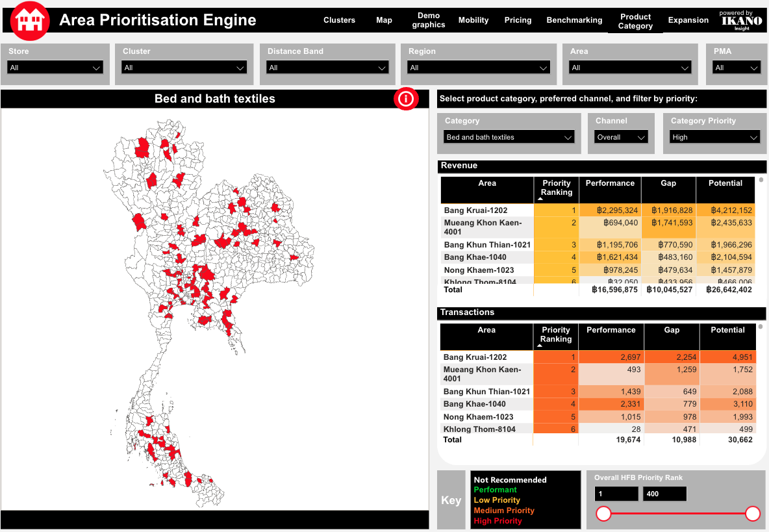Select the Pricing tab

(518, 20)
